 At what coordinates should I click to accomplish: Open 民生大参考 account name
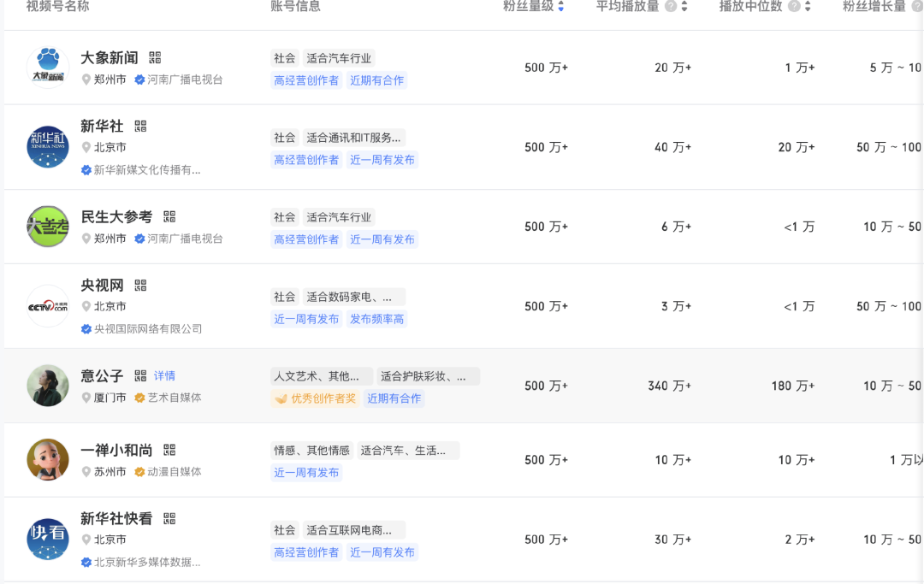click(x=116, y=216)
